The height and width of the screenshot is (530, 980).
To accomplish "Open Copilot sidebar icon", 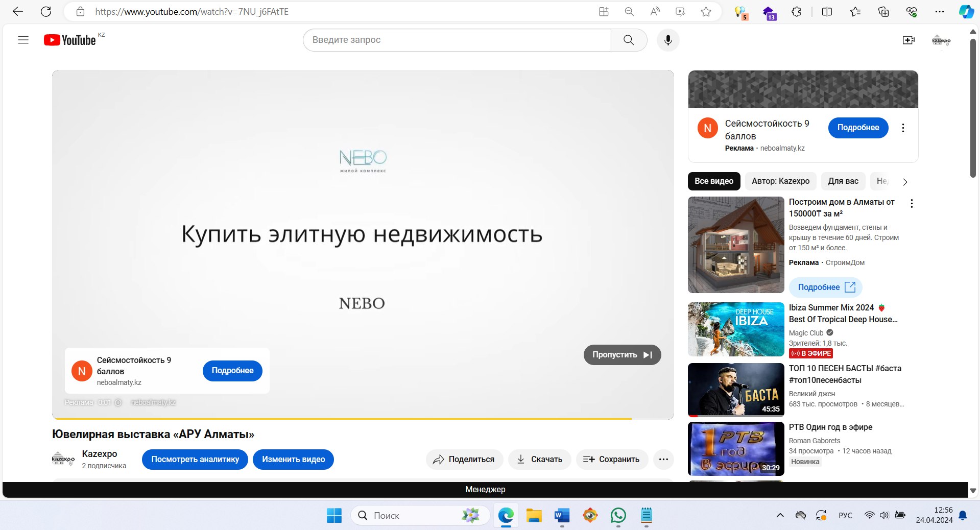I will [x=966, y=12].
